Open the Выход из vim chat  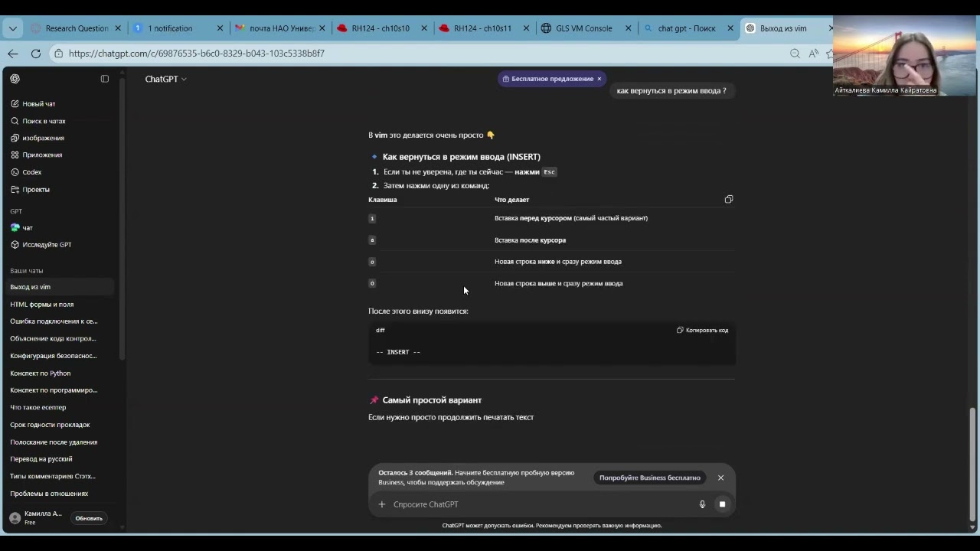pyautogui.click(x=60, y=287)
